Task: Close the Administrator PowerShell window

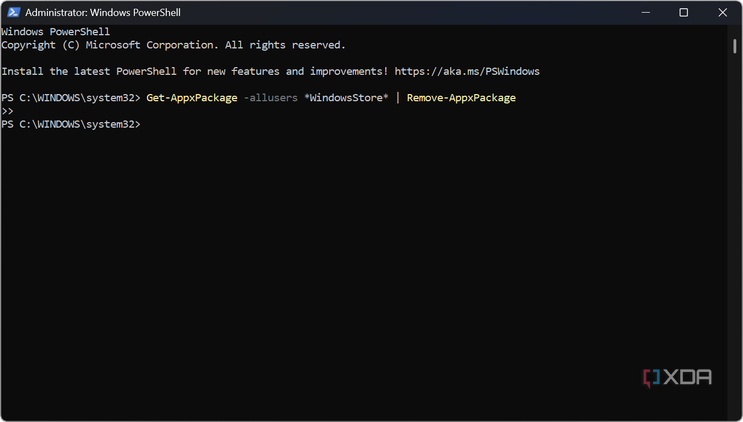Action: 722,12
